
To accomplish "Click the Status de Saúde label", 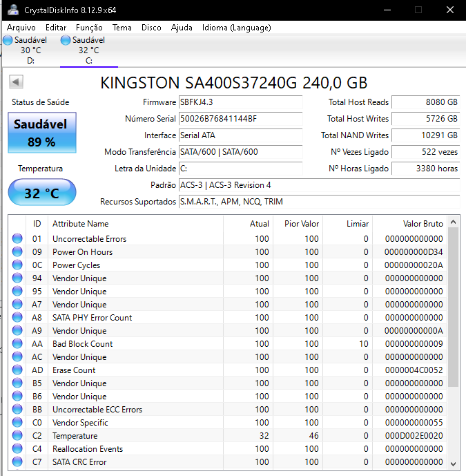I will click(40, 102).
